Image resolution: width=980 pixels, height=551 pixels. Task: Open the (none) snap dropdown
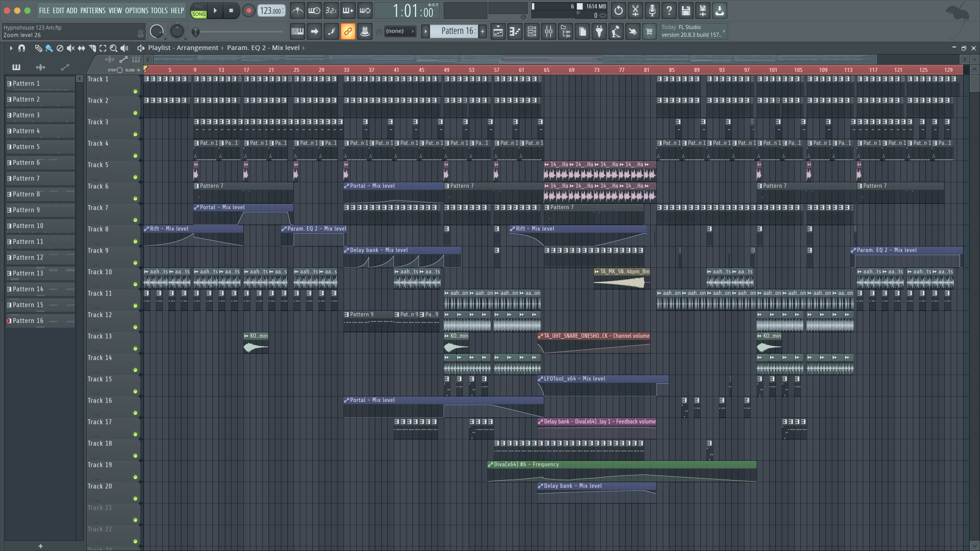(x=400, y=32)
